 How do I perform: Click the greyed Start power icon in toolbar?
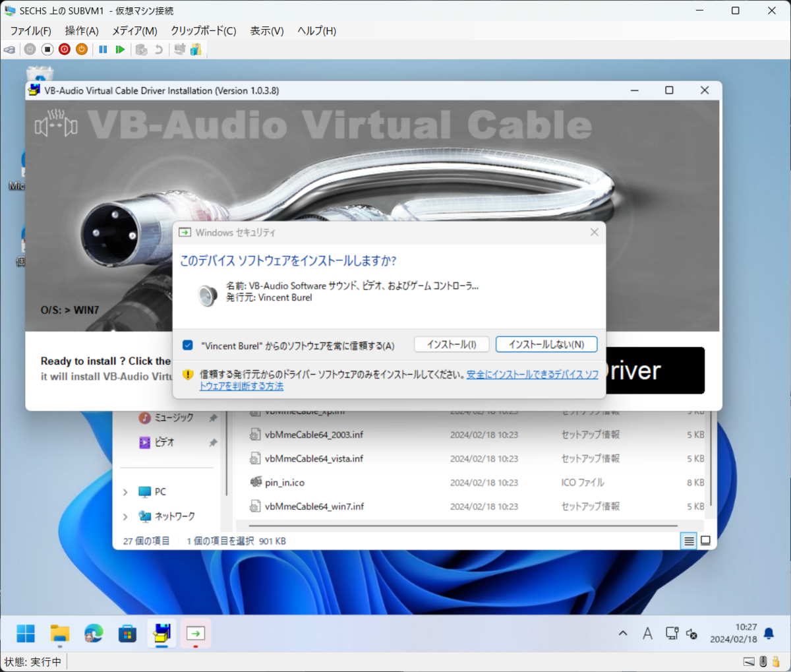pos(30,49)
